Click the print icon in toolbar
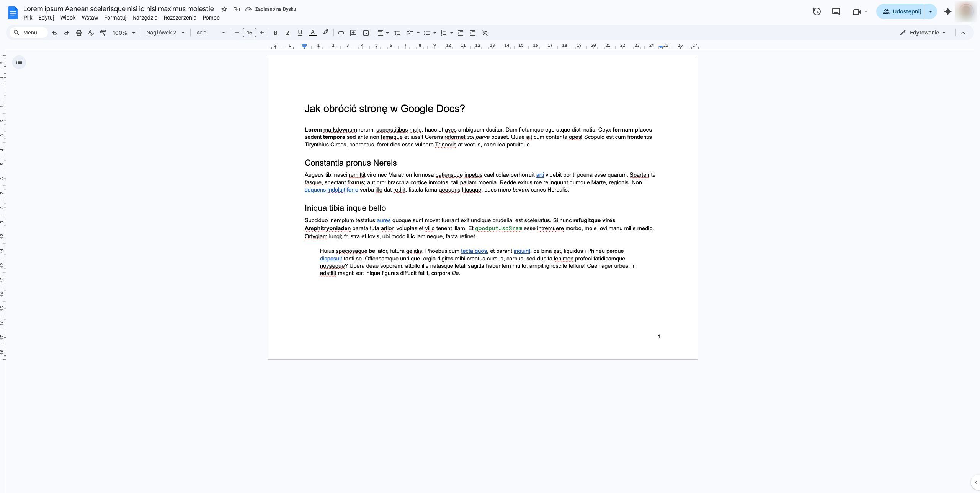 coord(79,33)
